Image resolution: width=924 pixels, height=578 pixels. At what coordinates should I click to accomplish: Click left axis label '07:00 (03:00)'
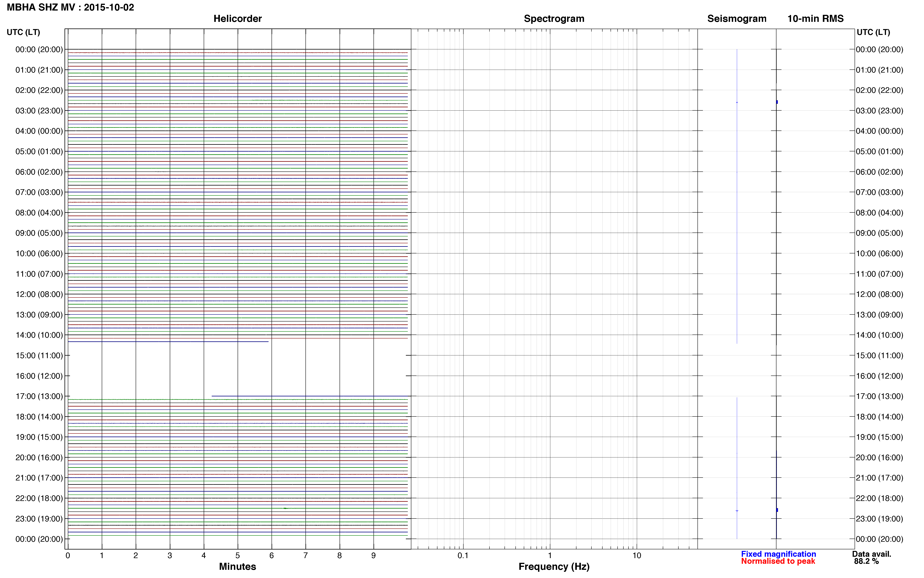coord(39,192)
